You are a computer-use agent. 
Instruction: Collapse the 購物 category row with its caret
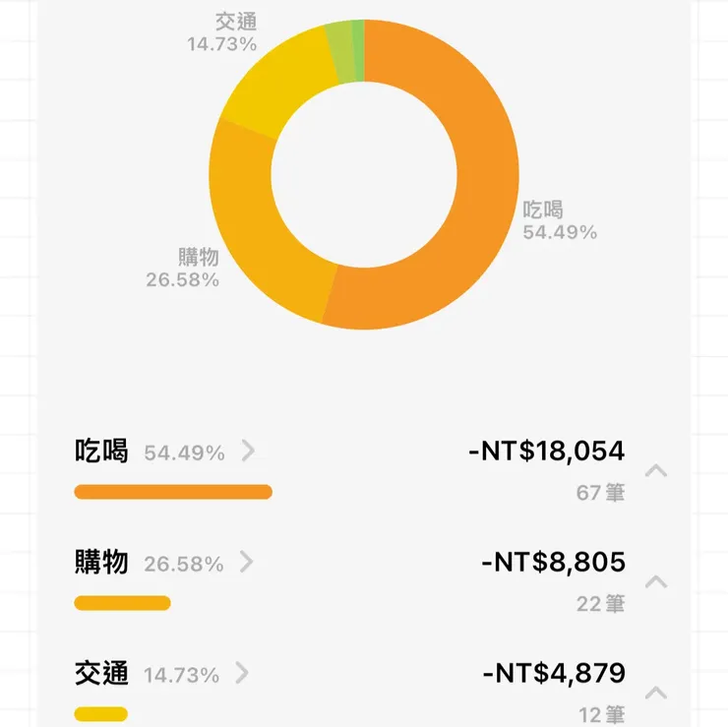pos(656,582)
